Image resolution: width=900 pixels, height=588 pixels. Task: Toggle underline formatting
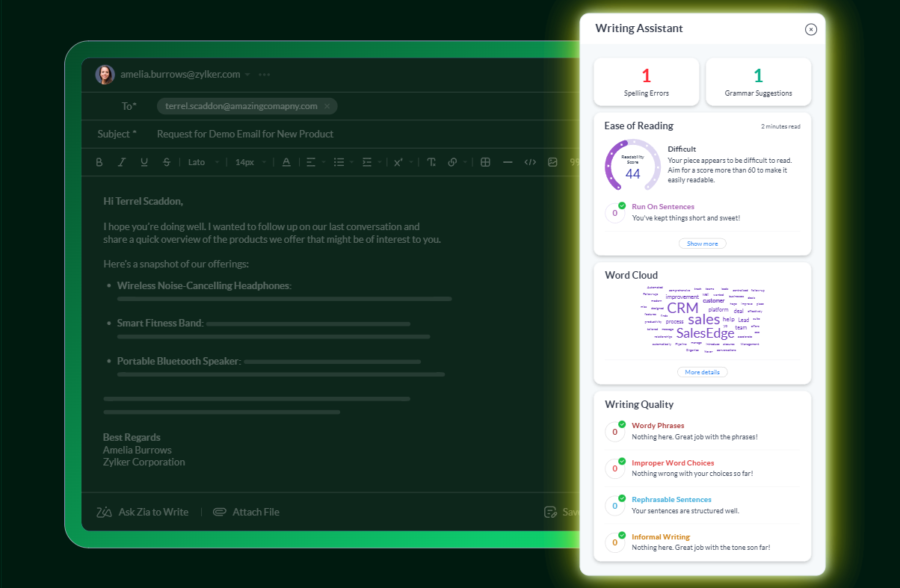point(144,162)
